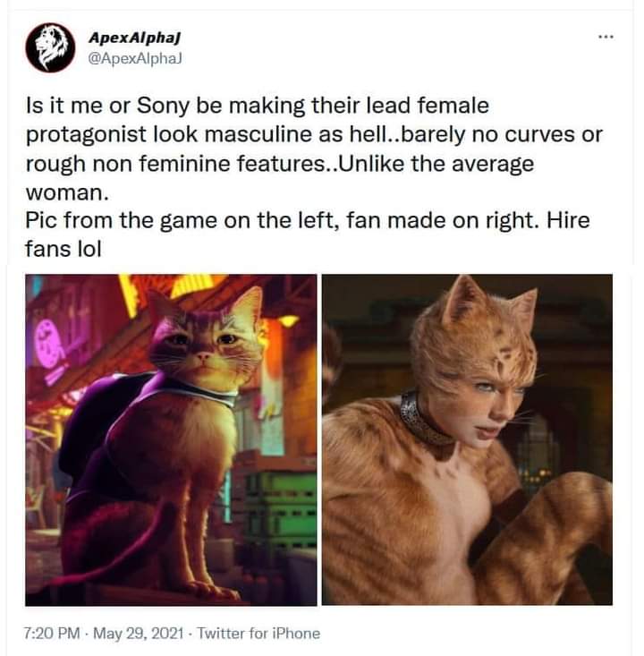Click the word Sony in tweet
Image resolution: width=644 pixels, height=656 pixels.
[163, 106]
